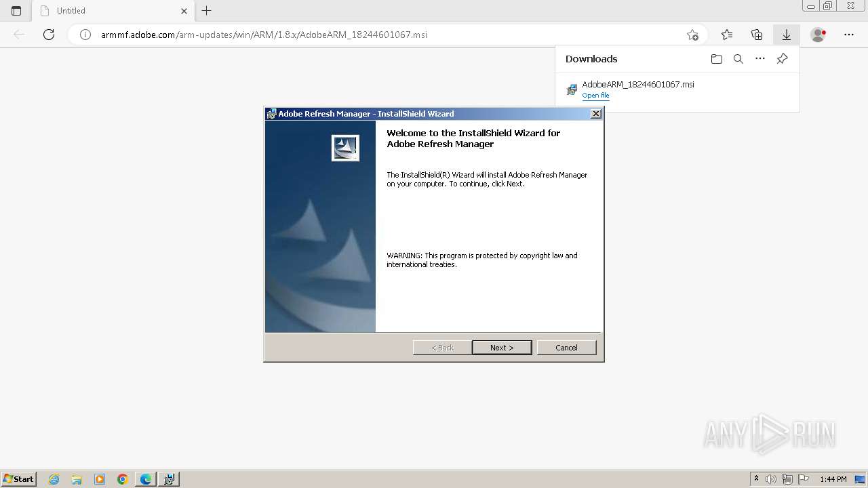Click the Downloads toolbar button
Screen dimensions: 868x488
point(787,35)
